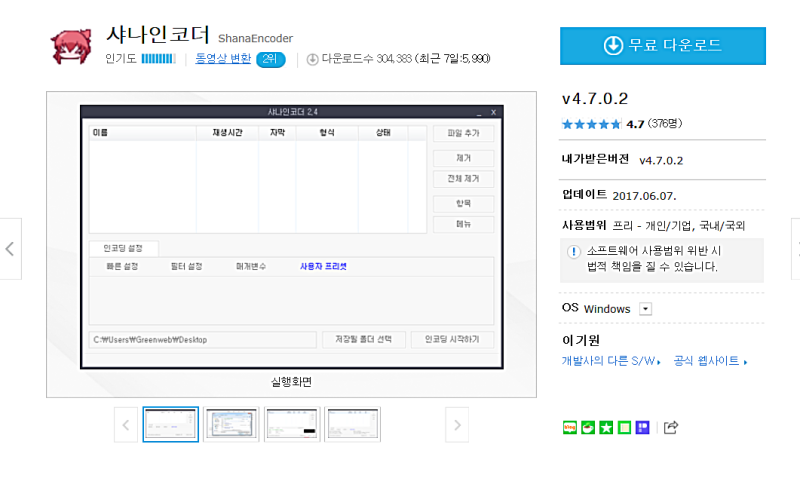Click 파일 추가 button in preview

(463, 133)
